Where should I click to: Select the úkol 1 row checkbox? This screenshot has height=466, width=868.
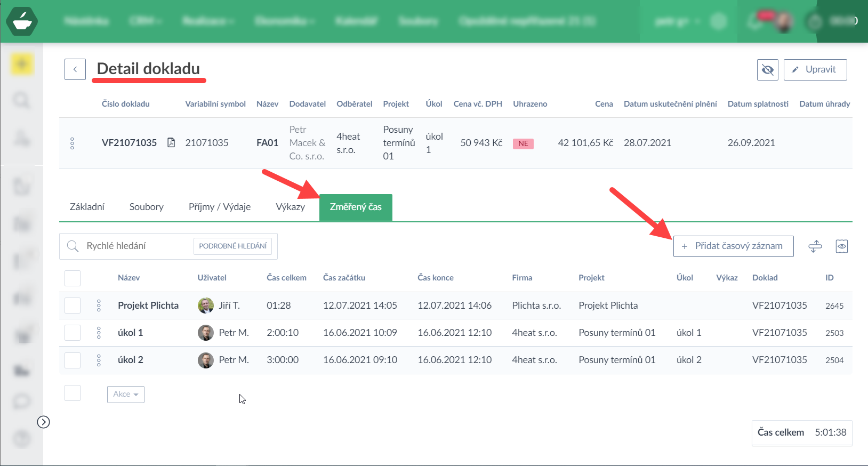click(x=73, y=333)
